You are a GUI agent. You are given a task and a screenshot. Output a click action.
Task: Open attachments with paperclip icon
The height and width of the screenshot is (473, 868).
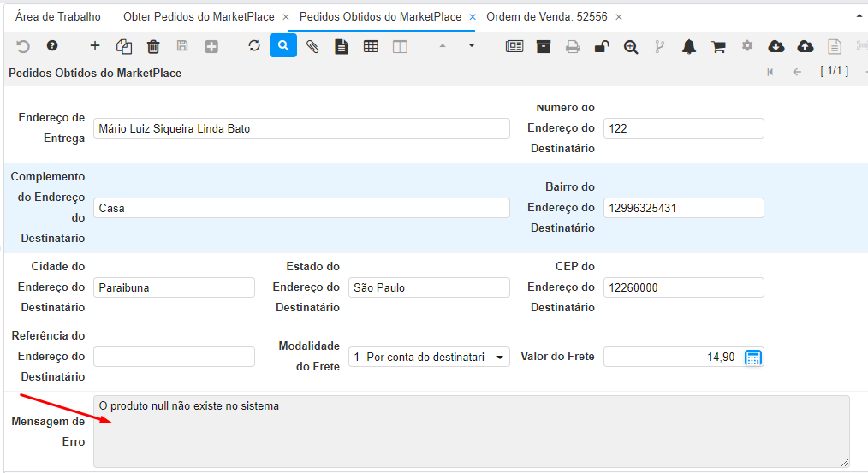[312, 46]
